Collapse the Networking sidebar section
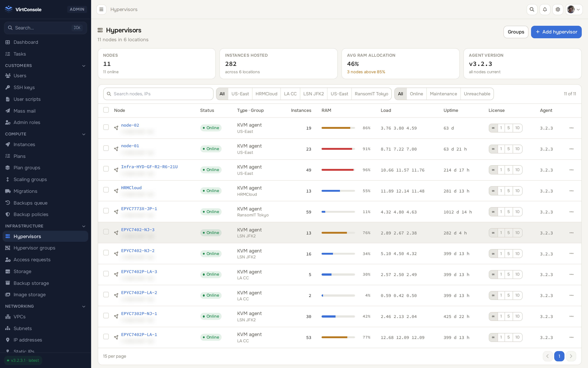This screenshot has height=368, width=588. coord(45,306)
